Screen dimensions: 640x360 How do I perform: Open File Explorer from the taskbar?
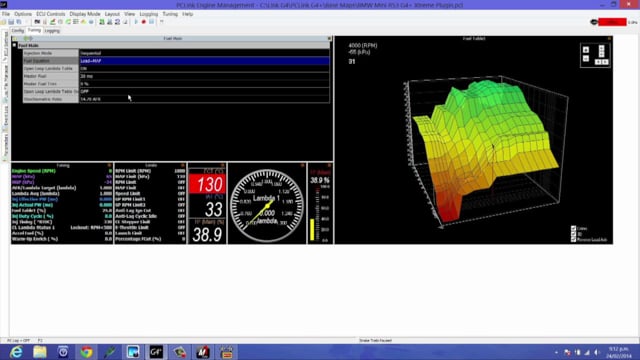[40, 352]
